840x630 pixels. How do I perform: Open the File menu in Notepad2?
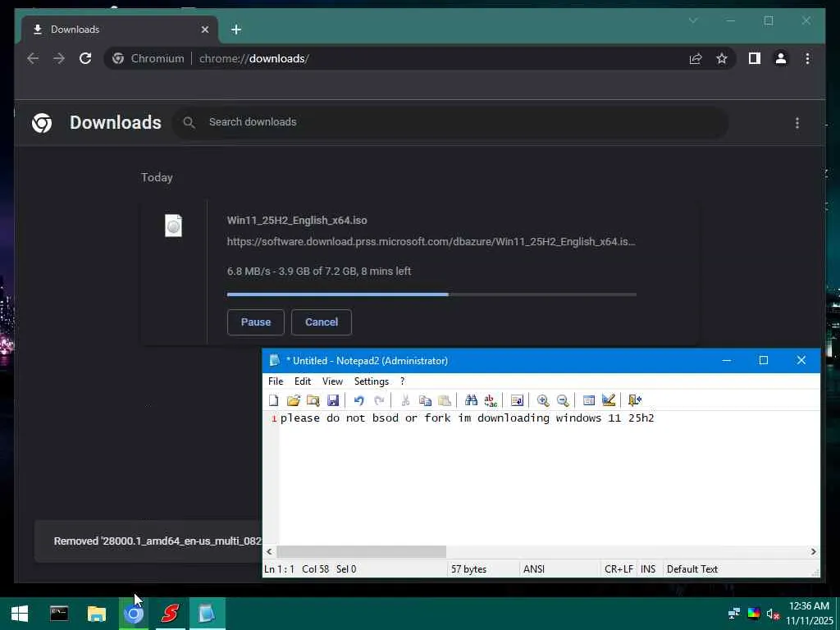click(x=276, y=381)
